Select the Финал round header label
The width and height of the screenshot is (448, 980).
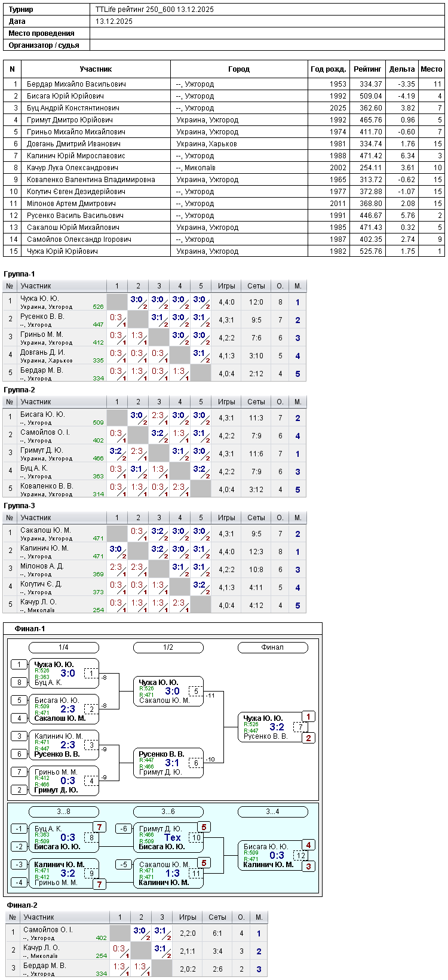(x=273, y=647)
